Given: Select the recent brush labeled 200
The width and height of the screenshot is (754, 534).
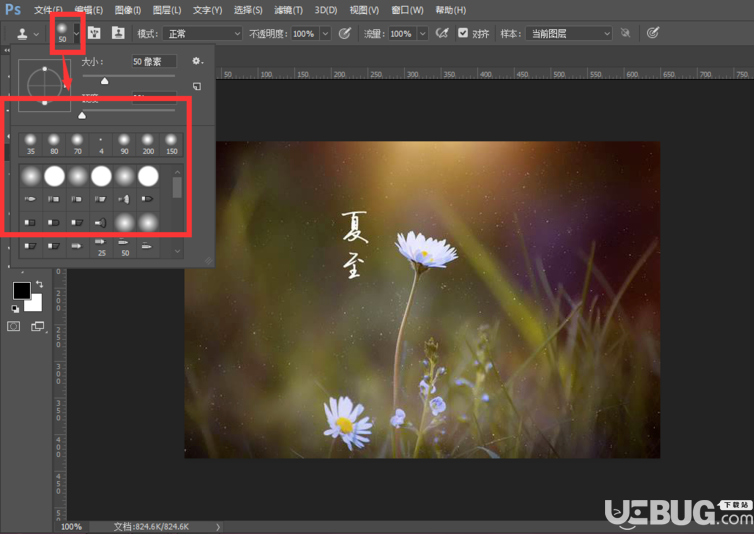Looking at the screenshot, I should [148, 144].
